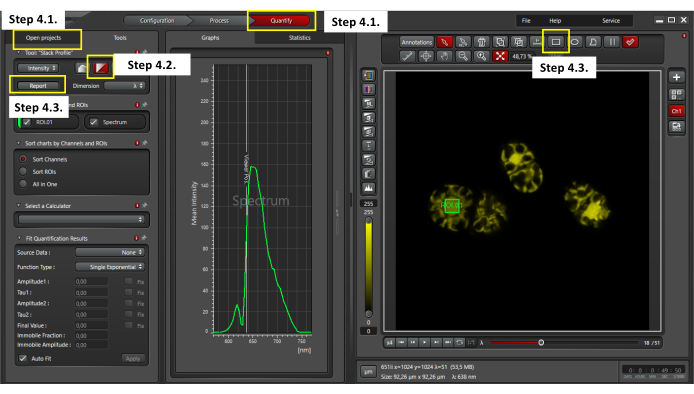Collapse the Select a Calculator section

pyautogui.click(x=19, y=205)
